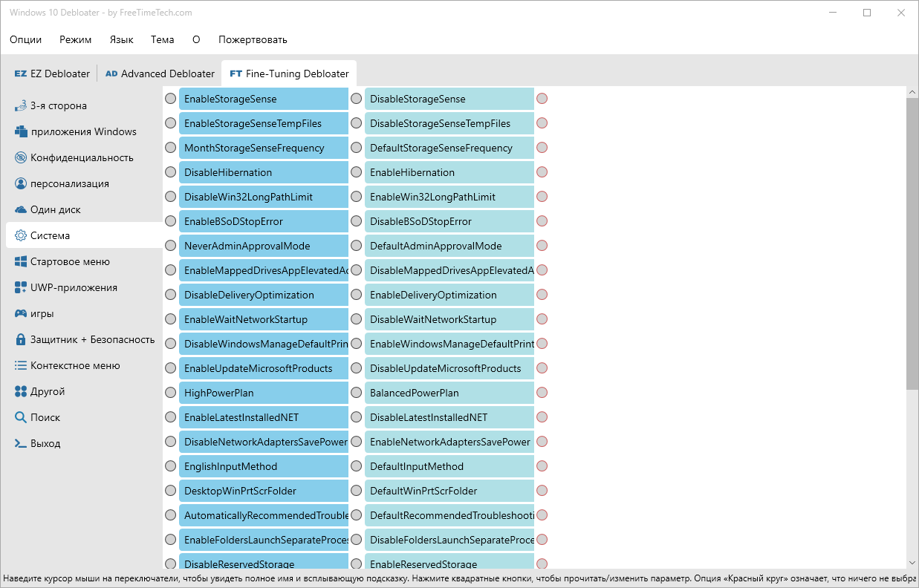The image size is (919, 588).
Task: Click the scrollbar down arrow
Action: [912, 563]
